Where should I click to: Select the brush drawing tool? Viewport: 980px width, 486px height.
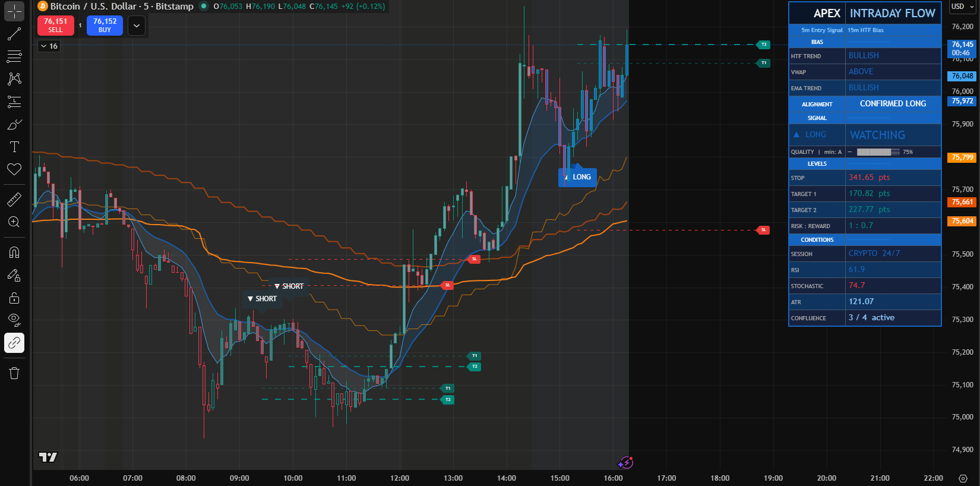click(x=14, y=124)
